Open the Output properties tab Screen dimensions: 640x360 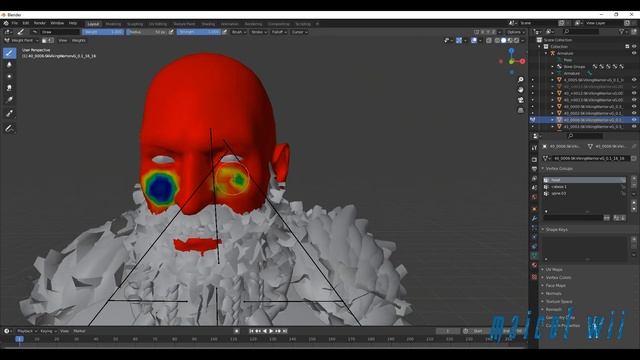point(534,169)
